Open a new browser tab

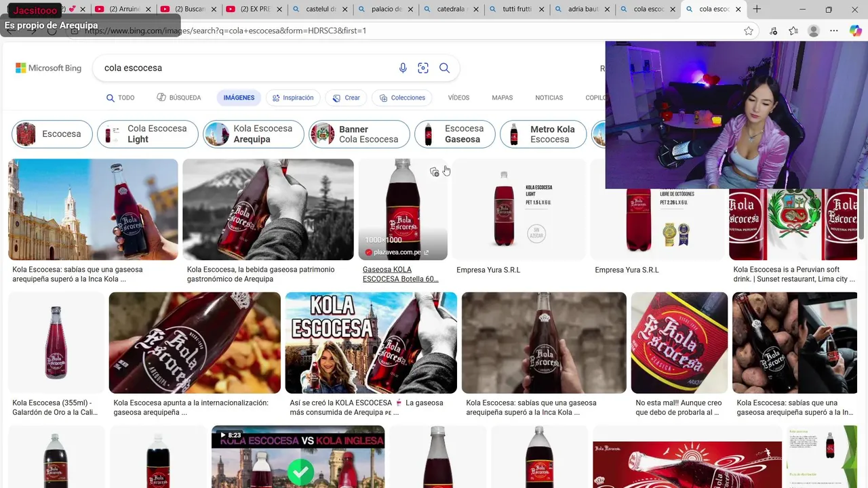pyautogui.click(x=757, y=9)
